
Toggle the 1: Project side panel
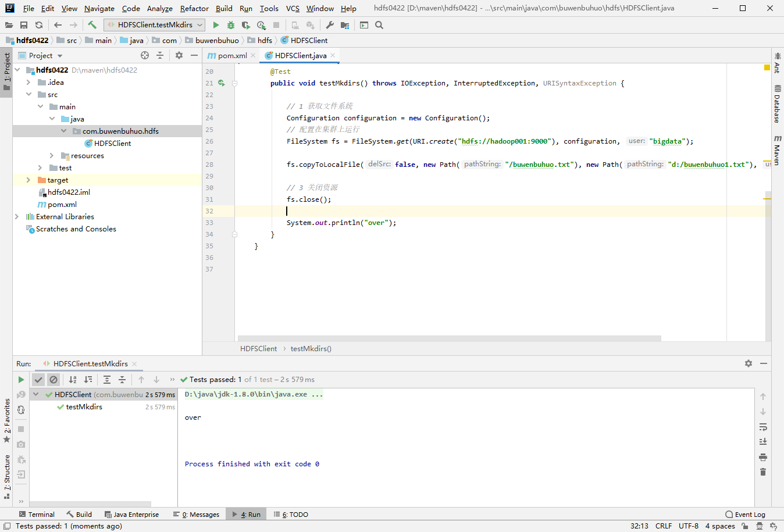click(x=6, y=72)
